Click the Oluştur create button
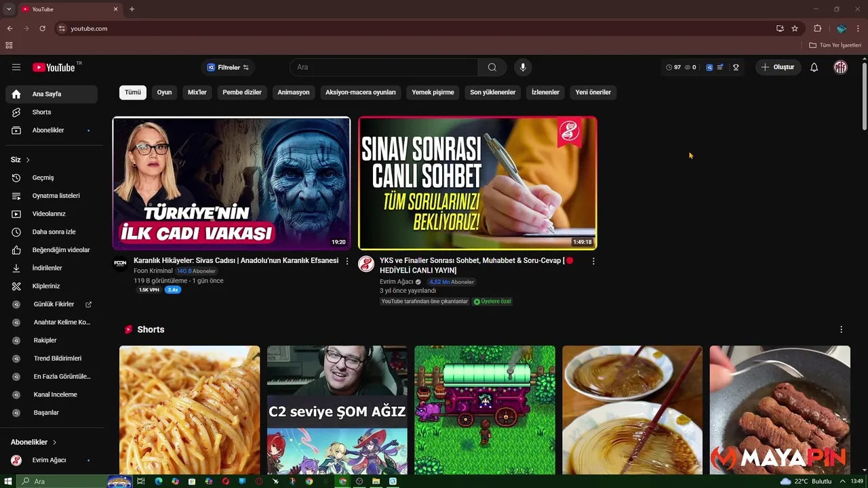The width and height of the screenshot is (868, 488). tap(778, 67)
